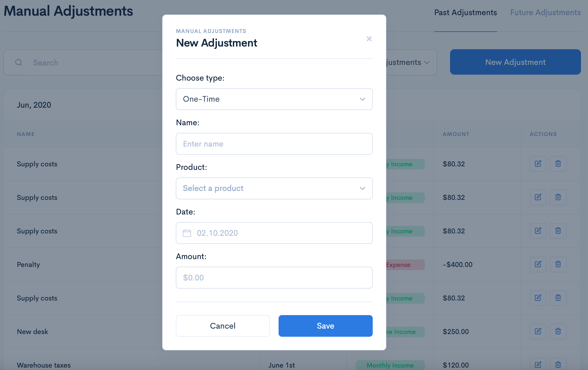Click the search magnifier icon

pyautogui.click(x=18, y=62)
